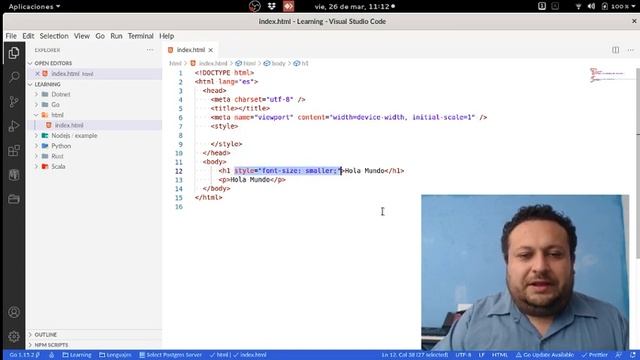
Task: Open the Explorer view in activity bar
Action: point(14,53)
